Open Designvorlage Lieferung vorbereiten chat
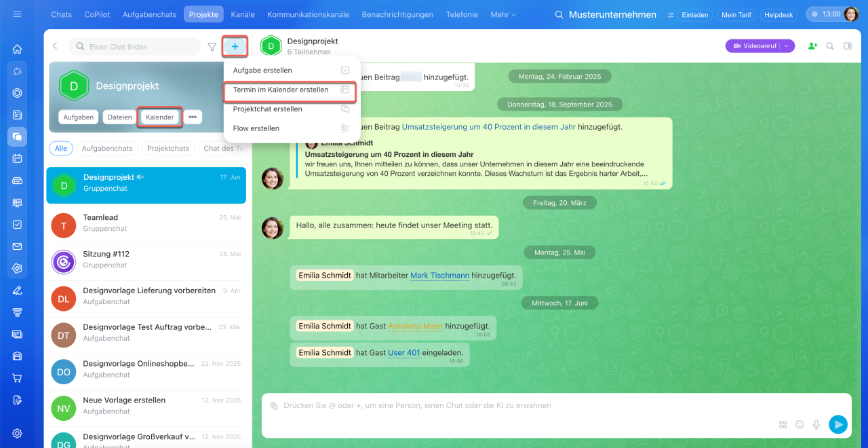Screen dimensions: 868x448 pos(146,297)
